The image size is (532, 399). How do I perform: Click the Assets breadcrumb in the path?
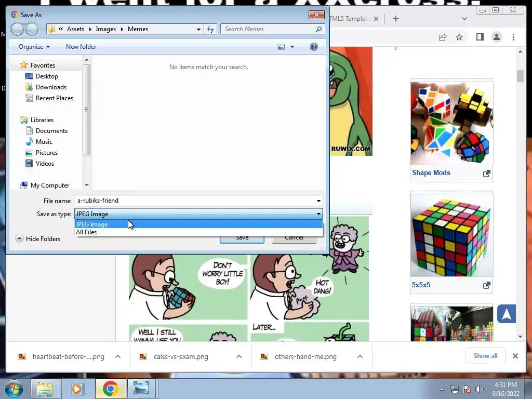[75, 29]
